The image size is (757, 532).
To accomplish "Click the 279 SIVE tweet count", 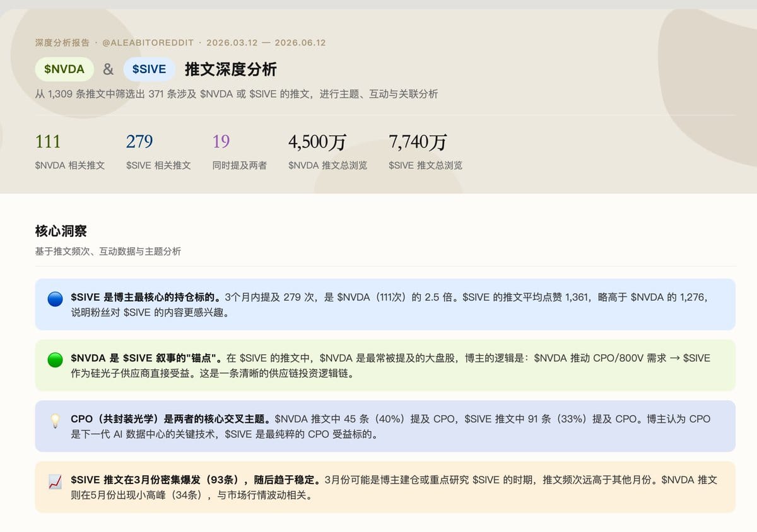I will click(x=139, y=142).
